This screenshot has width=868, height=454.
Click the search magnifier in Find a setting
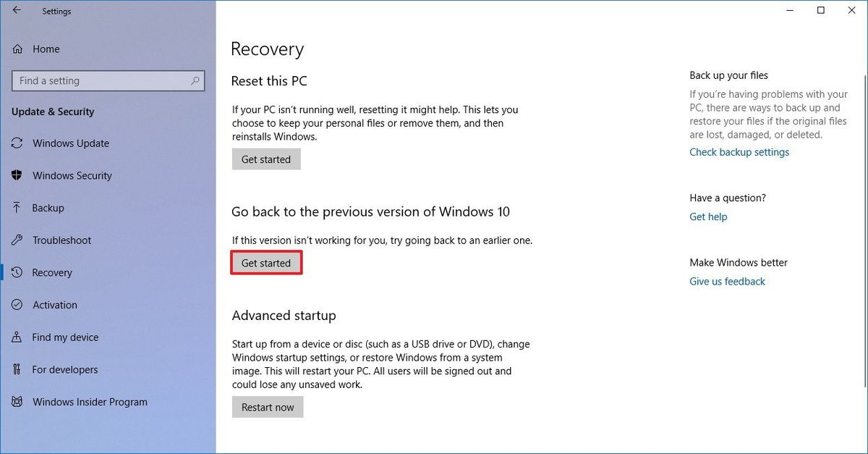195,80
